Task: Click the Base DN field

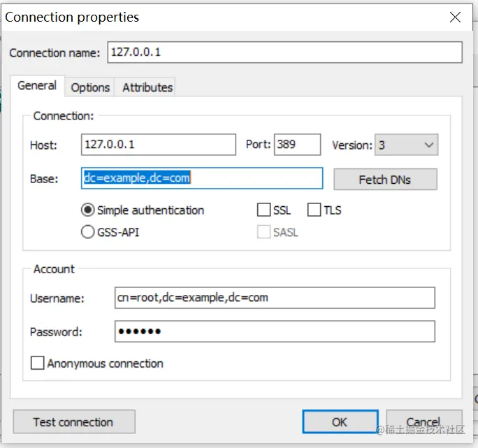Action: 202,178
